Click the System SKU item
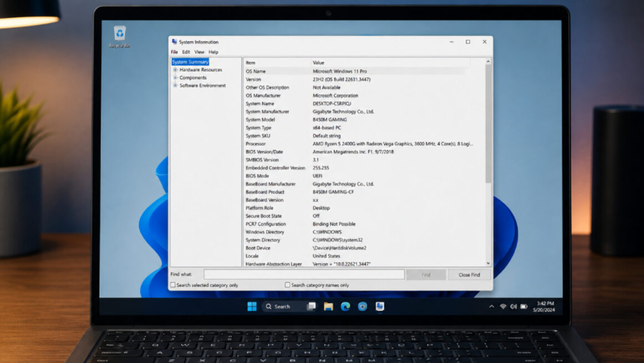644x363 pixels. tap(258, 136)
